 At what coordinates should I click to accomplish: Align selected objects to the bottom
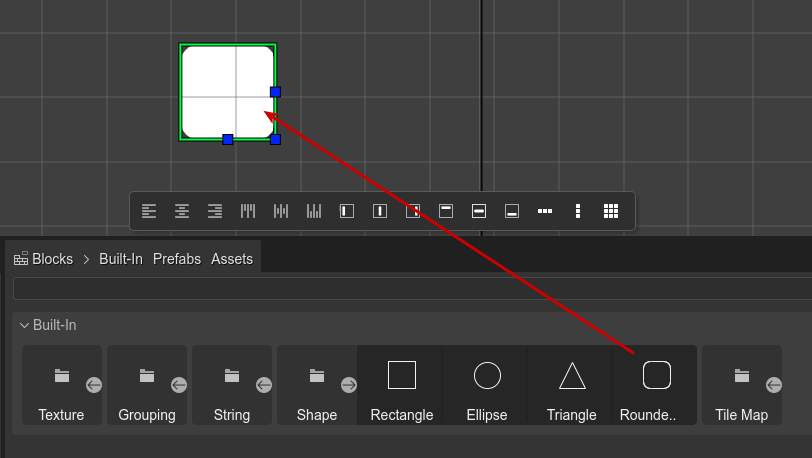(x=314, y=211)
